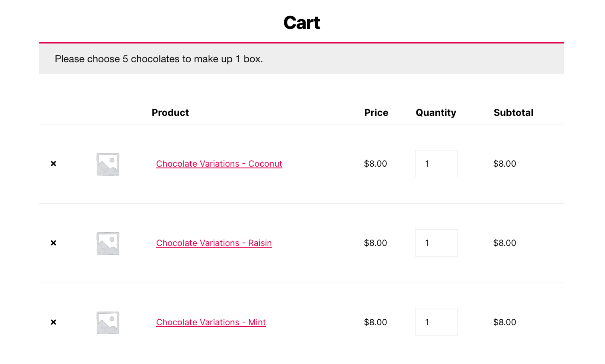Viewport: 605px width, 364px height.
Task: Delete the Mint chocolate cart item
Action: (53, 322)
